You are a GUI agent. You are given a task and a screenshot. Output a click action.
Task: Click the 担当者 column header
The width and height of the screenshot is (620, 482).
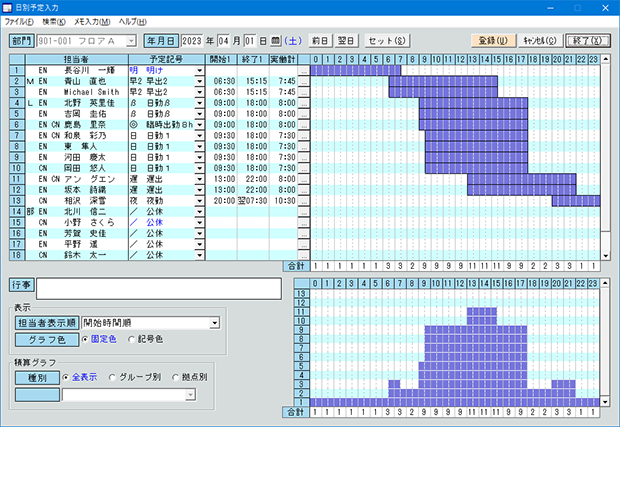pyautogui.click(x=77, y=59)
